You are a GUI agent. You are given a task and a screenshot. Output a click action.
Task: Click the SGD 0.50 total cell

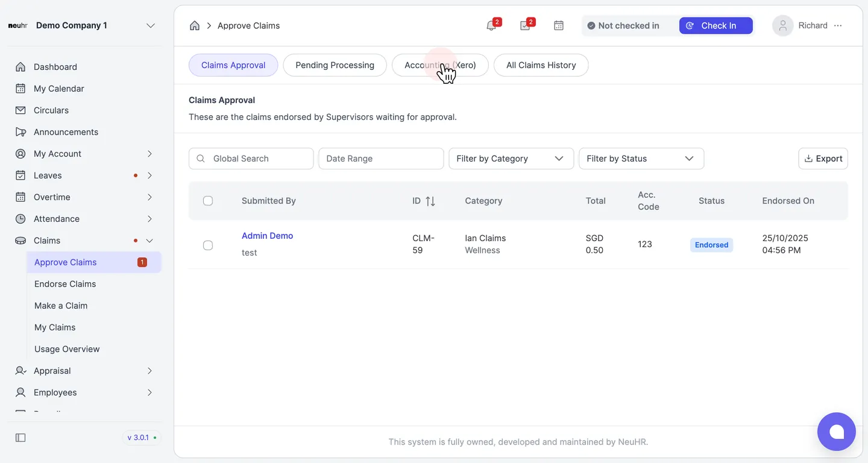point(594,244)
